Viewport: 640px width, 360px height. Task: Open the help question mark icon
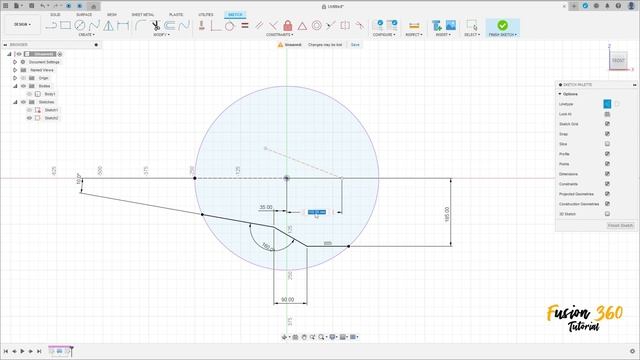[618, 6]
